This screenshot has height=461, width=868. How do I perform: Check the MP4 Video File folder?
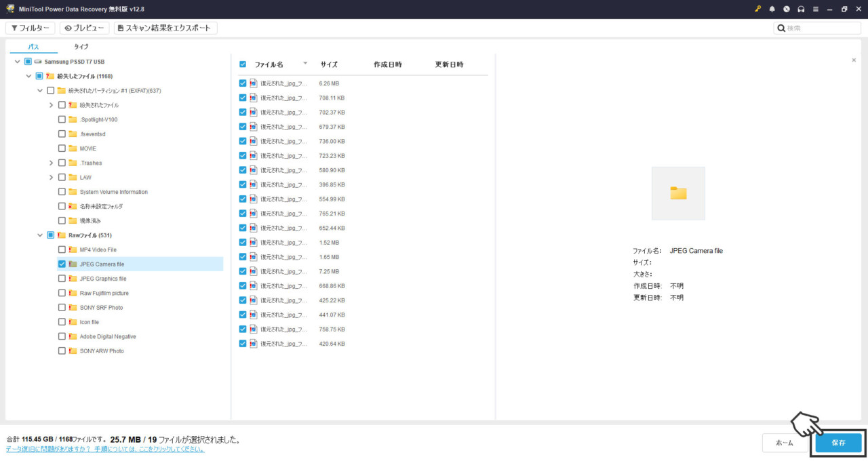point(61,249)
